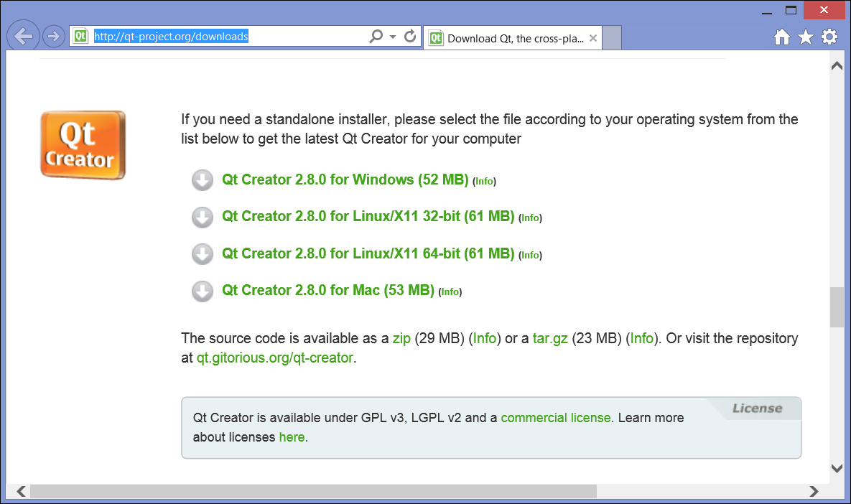The width and height of the screenshot is (851, 504).
Task: Open the commercial license link
Action: [x=556, y=418]
